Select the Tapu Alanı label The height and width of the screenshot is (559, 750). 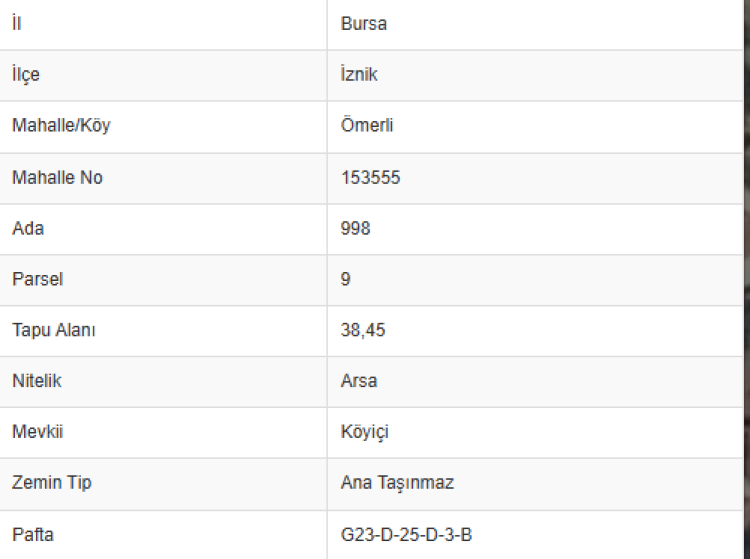(54, 331)
